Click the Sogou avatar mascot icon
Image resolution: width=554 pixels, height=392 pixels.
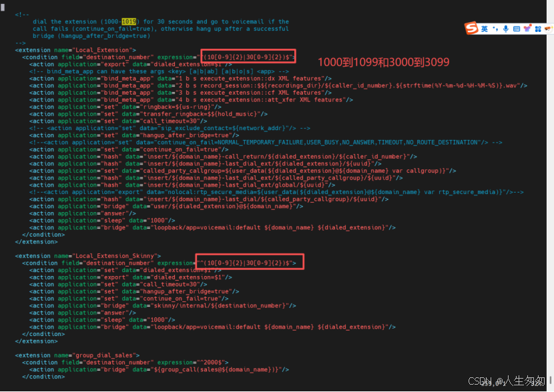coord(549,29)
